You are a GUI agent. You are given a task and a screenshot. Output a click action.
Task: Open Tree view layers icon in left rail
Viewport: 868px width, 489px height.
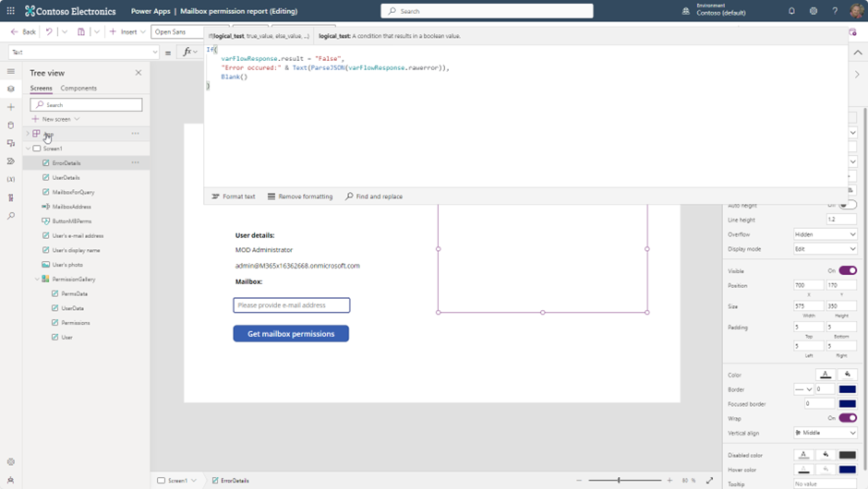pyautogui.click(x=10, y=89)
